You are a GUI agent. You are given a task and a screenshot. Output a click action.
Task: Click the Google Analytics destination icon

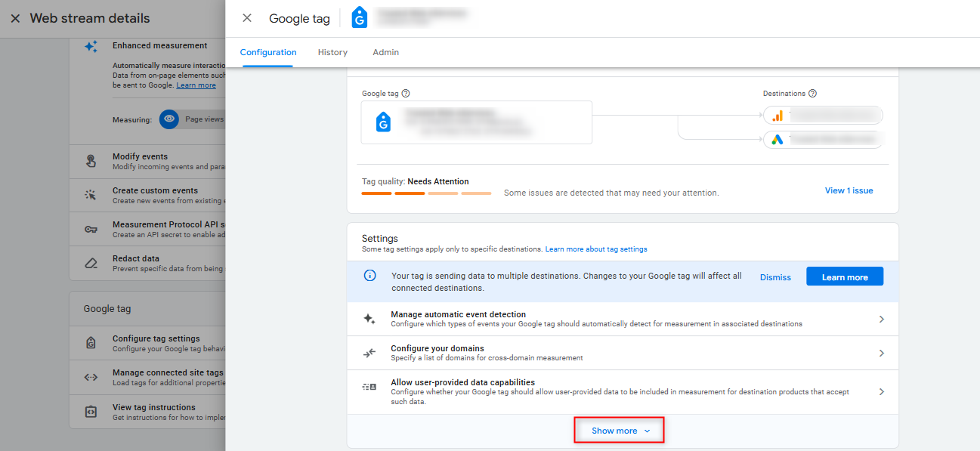tap(778, 116)
